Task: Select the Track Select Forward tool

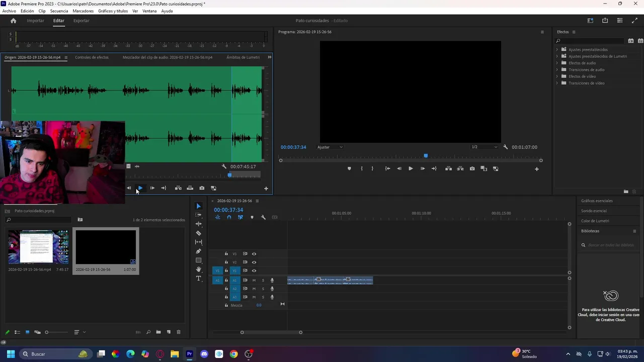Action: tap(198, 215)
